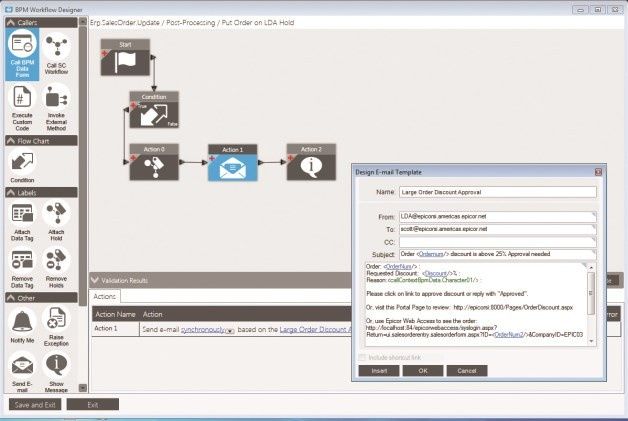This screenshot has width=628, height=421.
Task: Confirm the e-mail template with OK
Action: (x=423, y=371)
